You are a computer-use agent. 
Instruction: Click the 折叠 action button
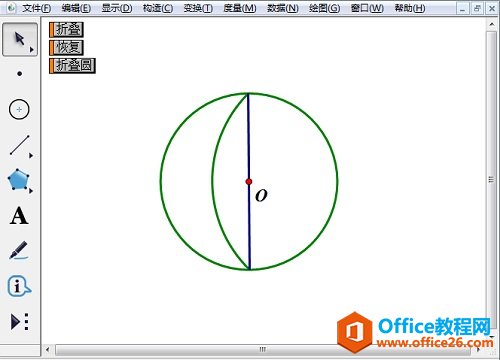(66, 30)
